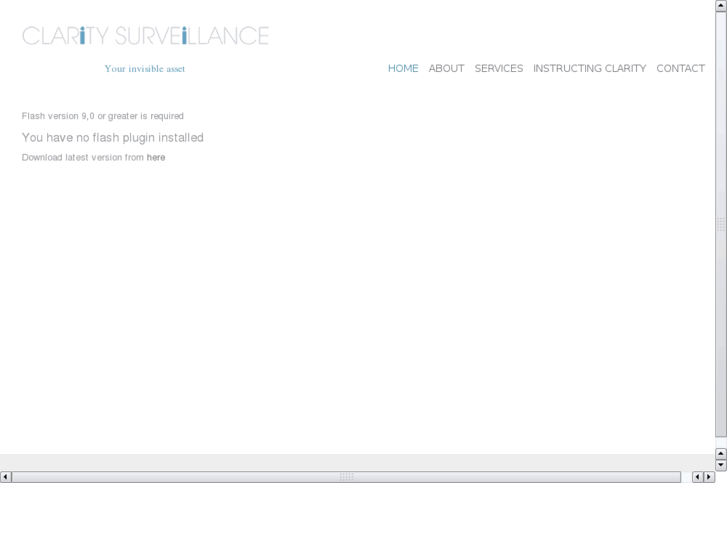
Task: Open the CONTACT page
Action: pos(680,69)
